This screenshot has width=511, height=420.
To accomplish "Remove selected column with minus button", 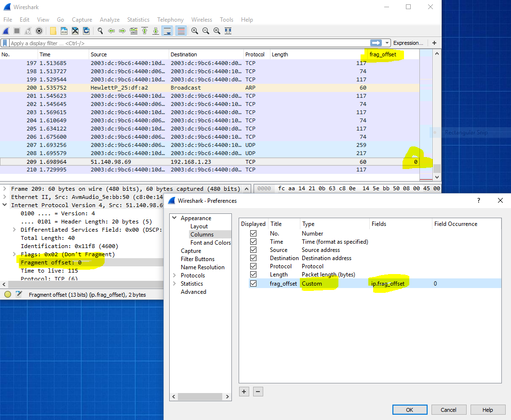I will pyautogui.click(x=258, y=392).
